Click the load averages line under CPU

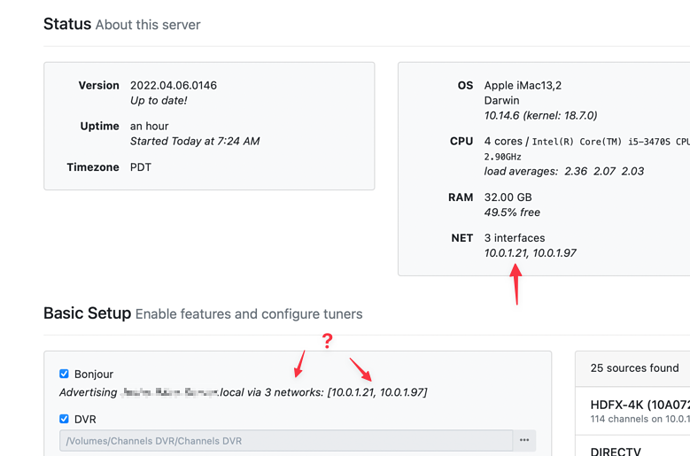564,171
